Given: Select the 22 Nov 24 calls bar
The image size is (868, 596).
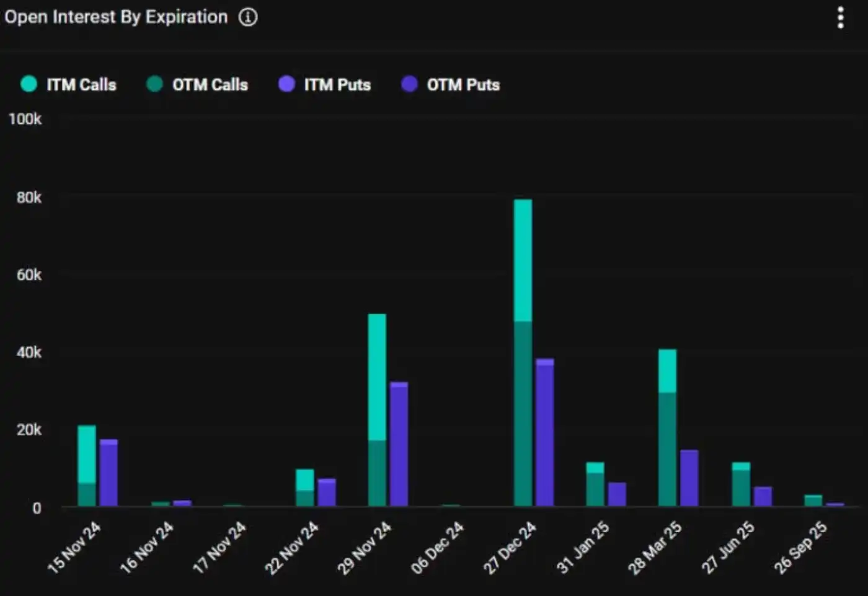Looking at the screenshot, I should (x=305, y=488).
